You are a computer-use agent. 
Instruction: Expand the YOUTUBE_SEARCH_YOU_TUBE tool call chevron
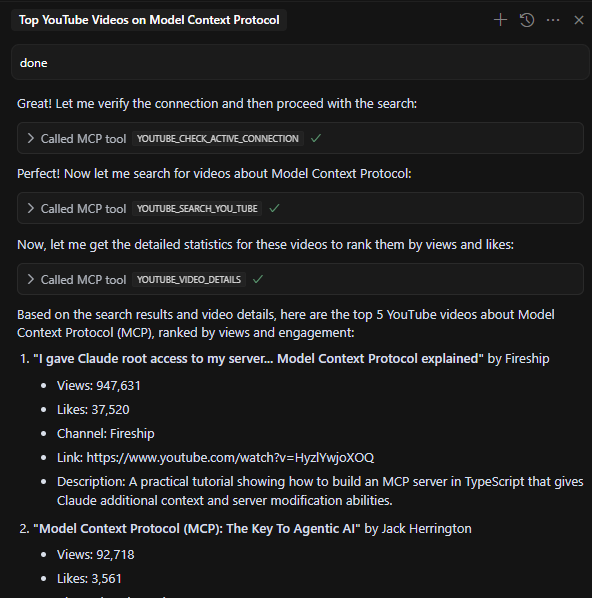click(x=31, y=208)
